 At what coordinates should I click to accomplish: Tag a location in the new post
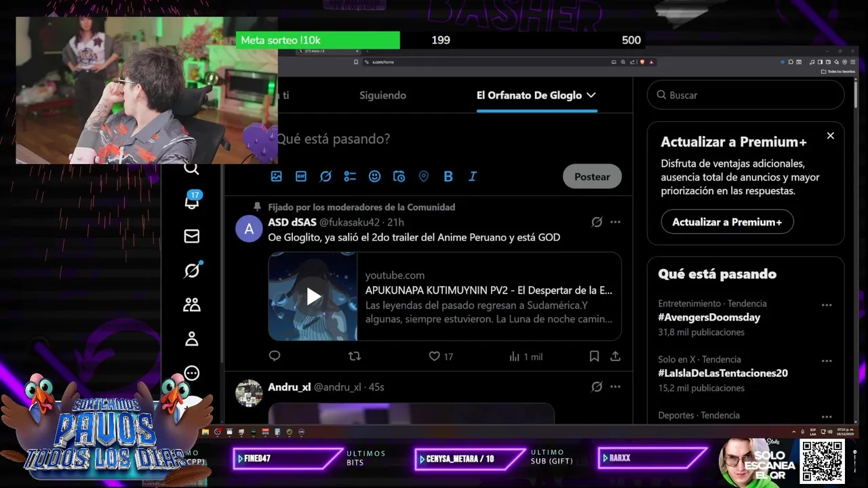pos(424,176)
